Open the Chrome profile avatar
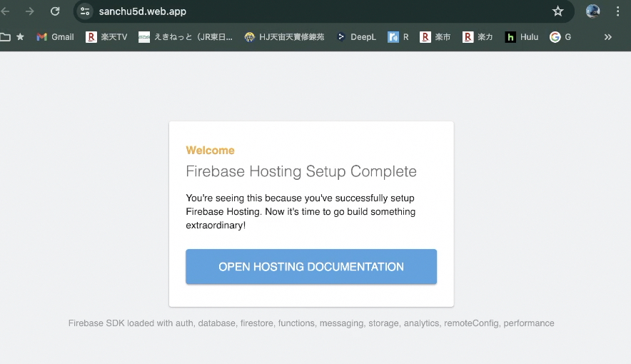This screenshot has width=631, height=364. [x=592, y=11]
